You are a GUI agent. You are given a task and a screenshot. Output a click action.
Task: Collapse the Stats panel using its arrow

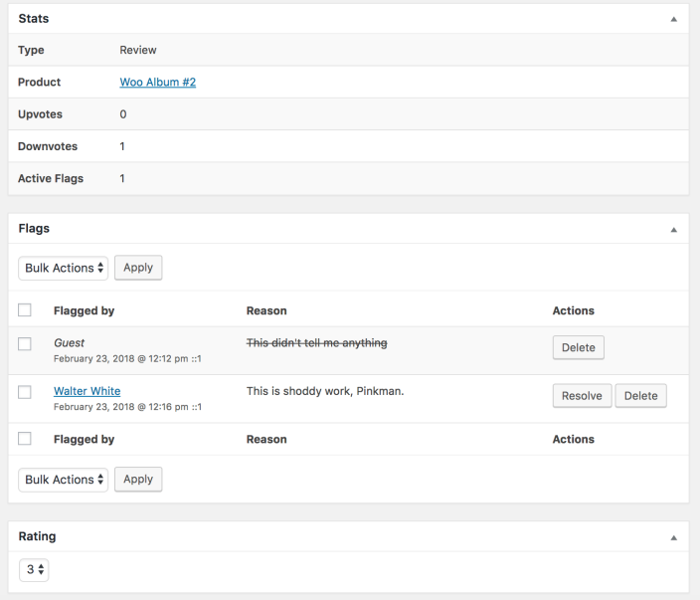(673, 19)
